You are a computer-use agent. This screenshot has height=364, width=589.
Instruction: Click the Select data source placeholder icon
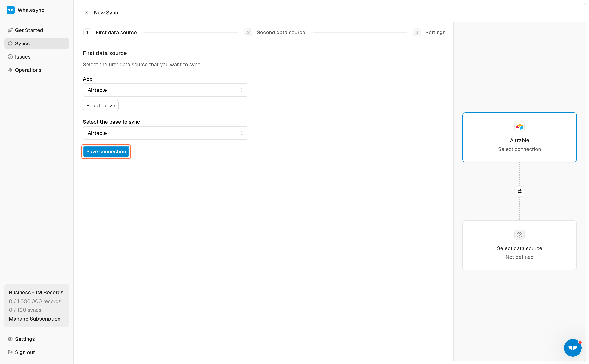(x=519, y=235)
